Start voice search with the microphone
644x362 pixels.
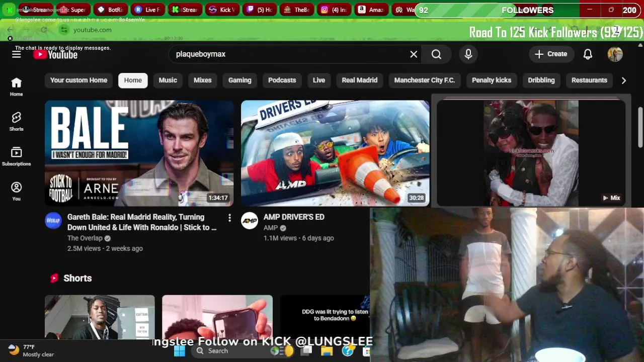click(x=468, y=54)
